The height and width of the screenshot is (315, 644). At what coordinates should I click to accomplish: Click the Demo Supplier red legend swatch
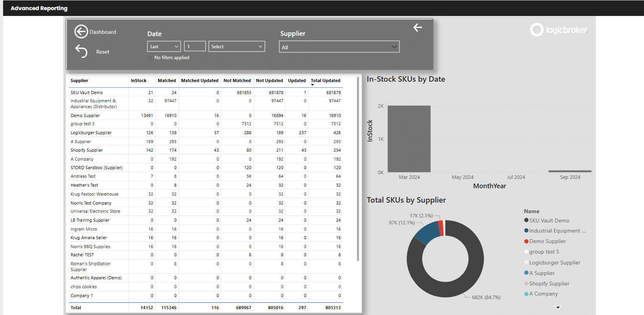(x=526, y=241)
